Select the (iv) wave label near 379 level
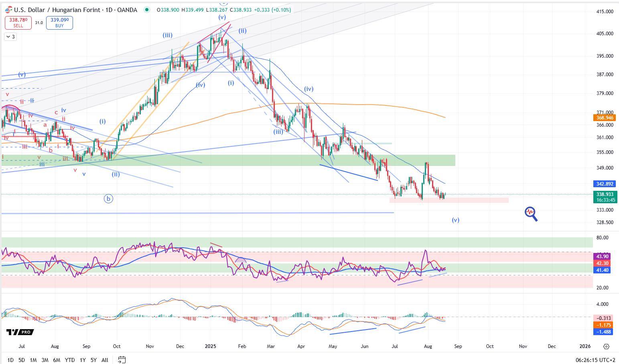 (x=308, y=89)
